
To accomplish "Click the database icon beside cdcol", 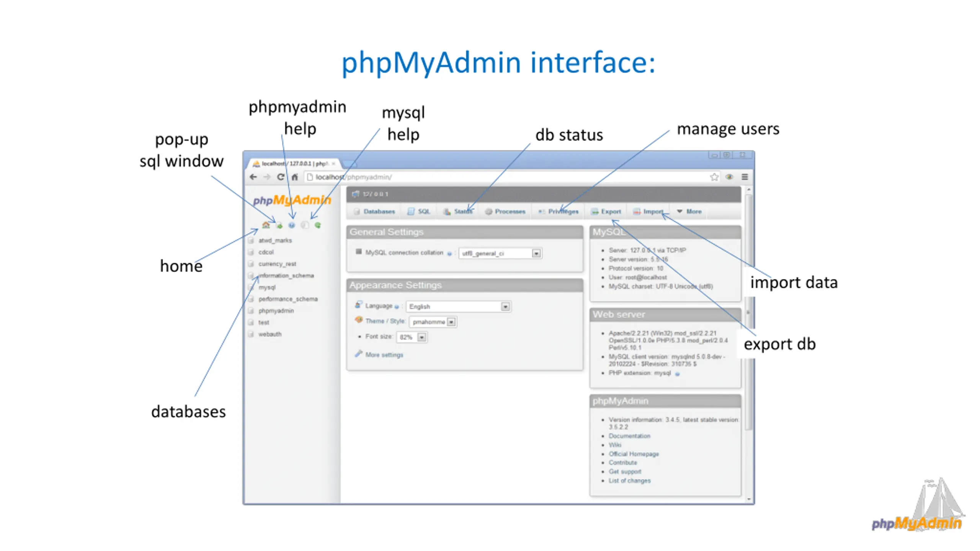I will [x=251, y=252].
